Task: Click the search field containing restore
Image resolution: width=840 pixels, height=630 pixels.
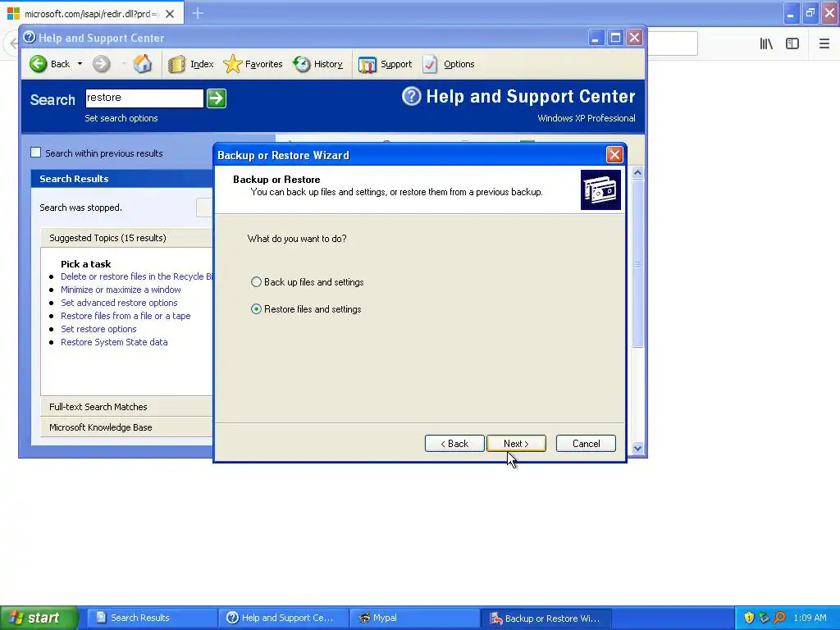Action: pos(144,98)
